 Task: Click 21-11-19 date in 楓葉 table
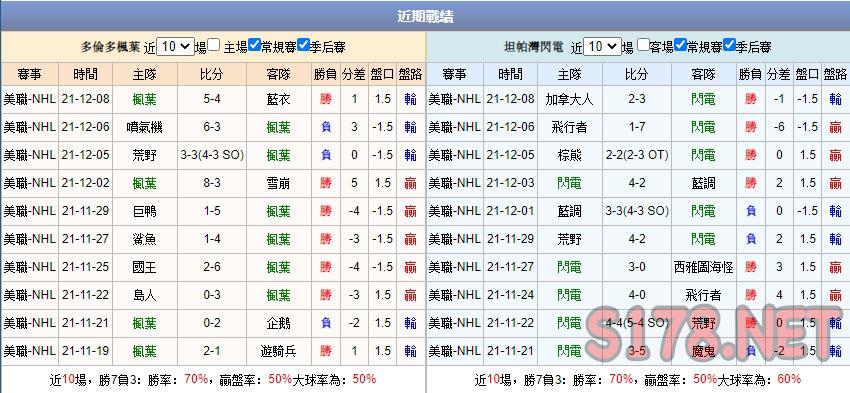tap(86, 351)
